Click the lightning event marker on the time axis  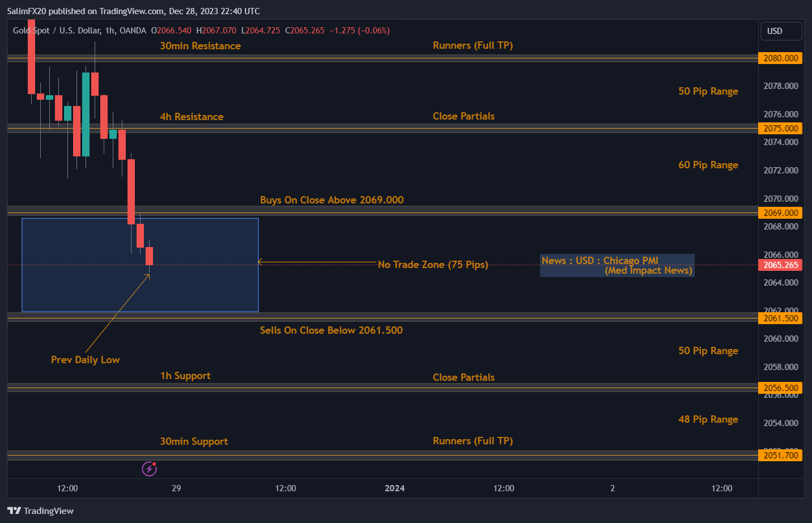149,469
